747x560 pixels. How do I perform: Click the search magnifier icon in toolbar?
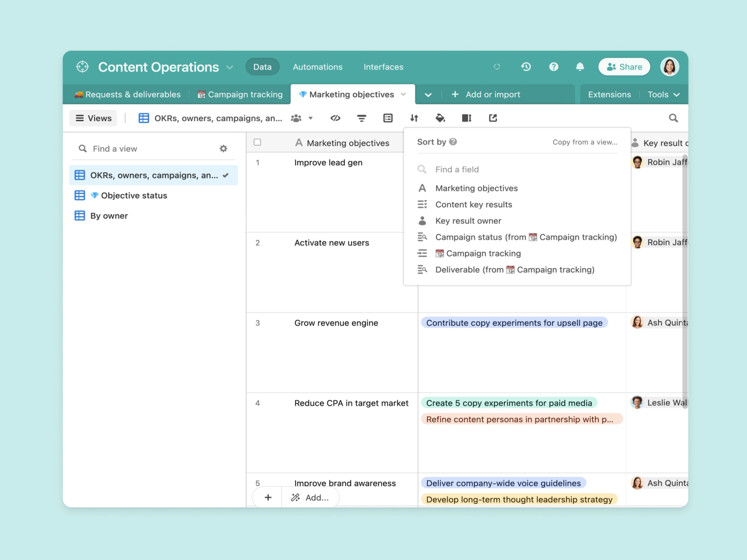tap(673, 118)
